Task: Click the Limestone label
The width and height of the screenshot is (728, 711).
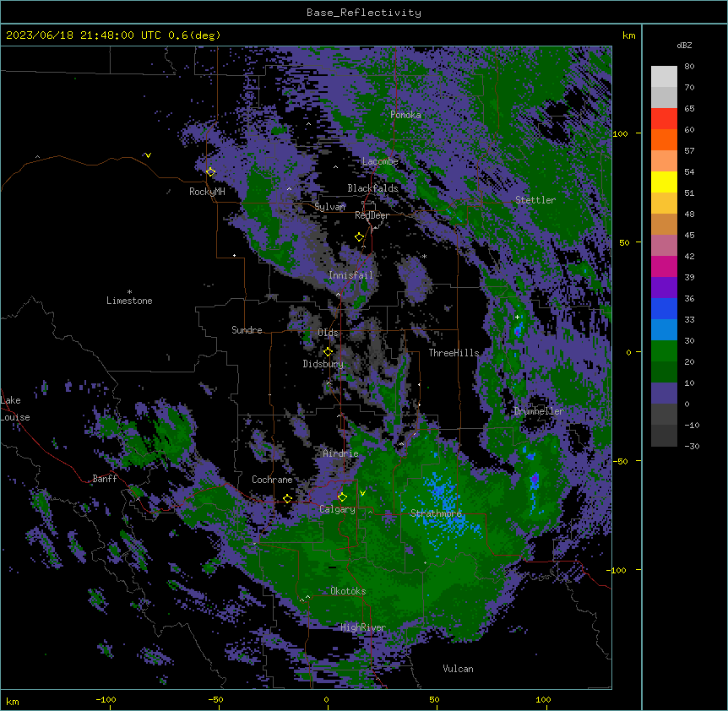Action: point(129,301)
